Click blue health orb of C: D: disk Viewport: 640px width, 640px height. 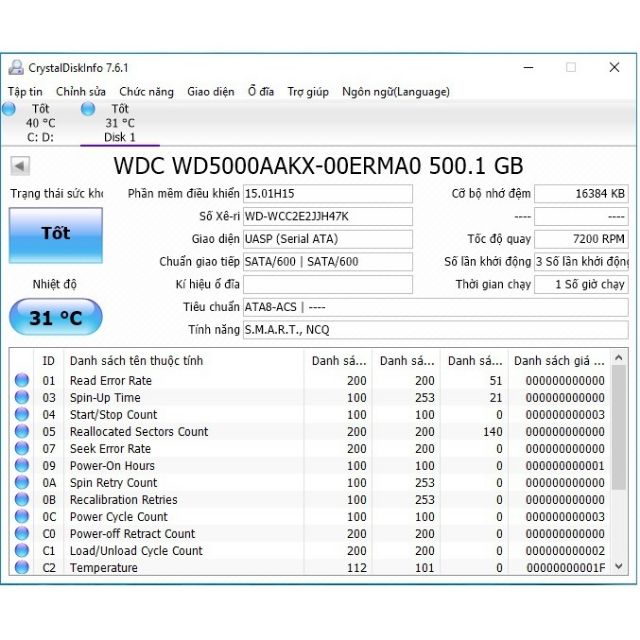[9, 109]
